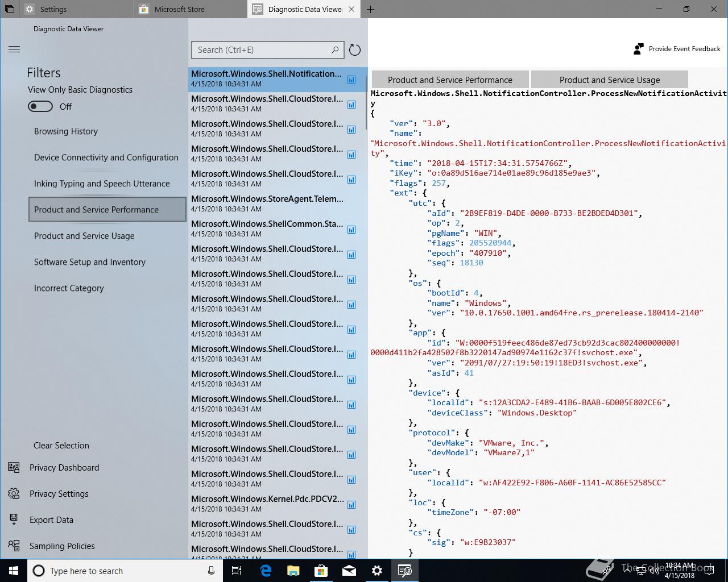Switch to the Settings tab
This screenshot has height=582, width=728.
pyautogui.click(x=77, y=9)
